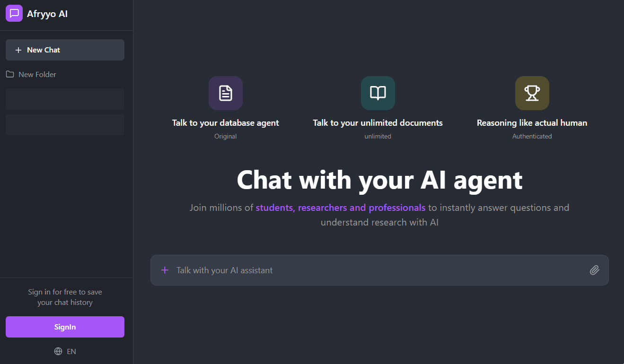Click the plus icon in New Chat
The height and width of the screenshot is (364, 624).
tap(18, 50)
